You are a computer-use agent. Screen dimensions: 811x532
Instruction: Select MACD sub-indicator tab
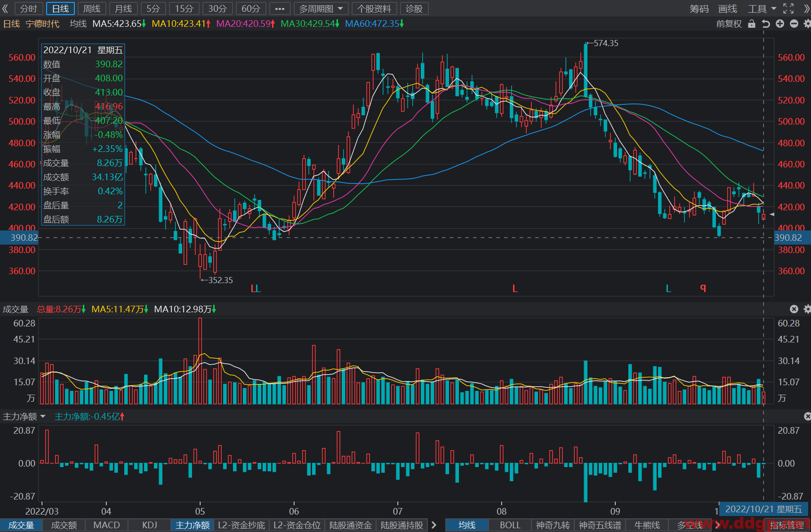click(x=107, y=525)
